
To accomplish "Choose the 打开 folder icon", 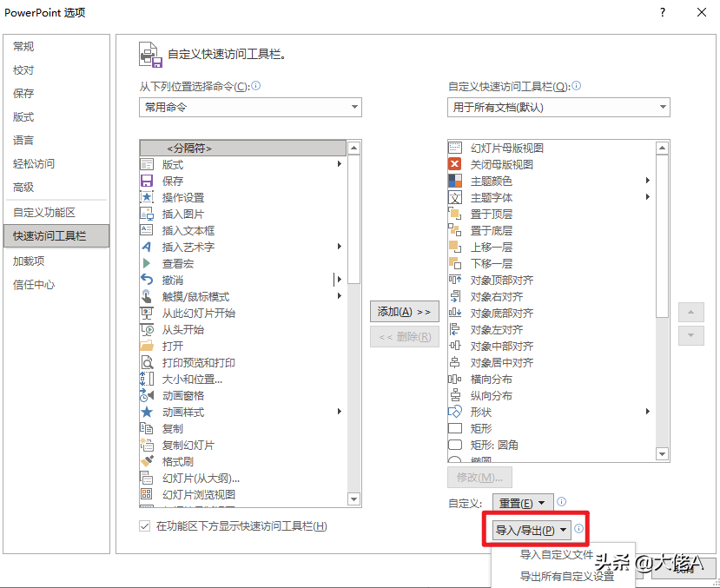I will [147, 346].
